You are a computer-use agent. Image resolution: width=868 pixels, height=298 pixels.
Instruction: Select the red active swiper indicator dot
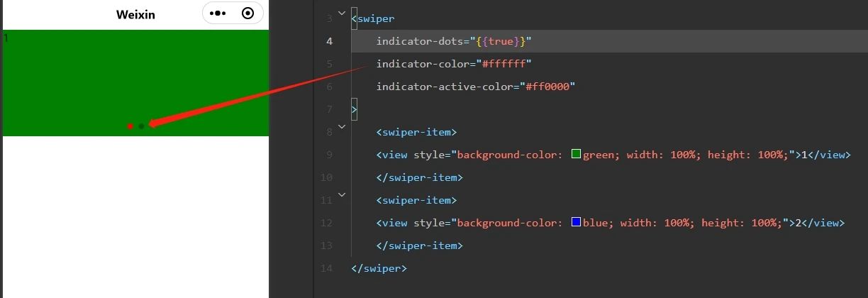pos(130,126)
